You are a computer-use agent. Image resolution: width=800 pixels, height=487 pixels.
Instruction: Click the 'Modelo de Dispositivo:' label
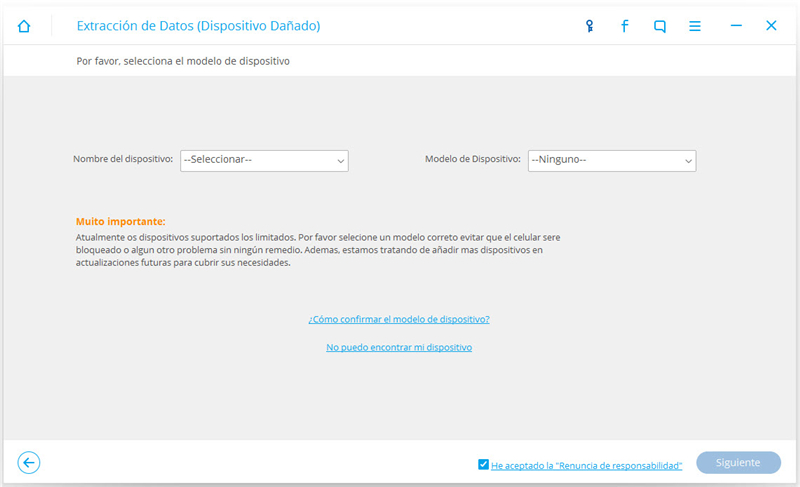click(x=473, y=159)
